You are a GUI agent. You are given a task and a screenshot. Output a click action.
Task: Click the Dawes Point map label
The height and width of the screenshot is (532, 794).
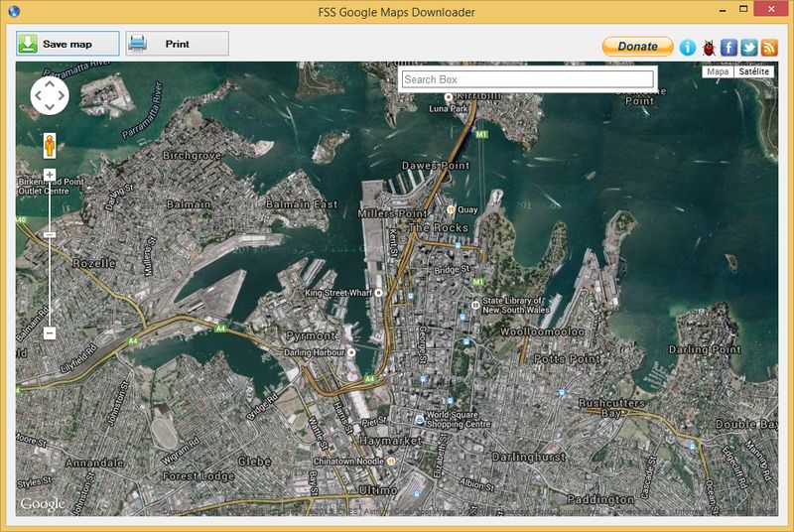point(436,165)
